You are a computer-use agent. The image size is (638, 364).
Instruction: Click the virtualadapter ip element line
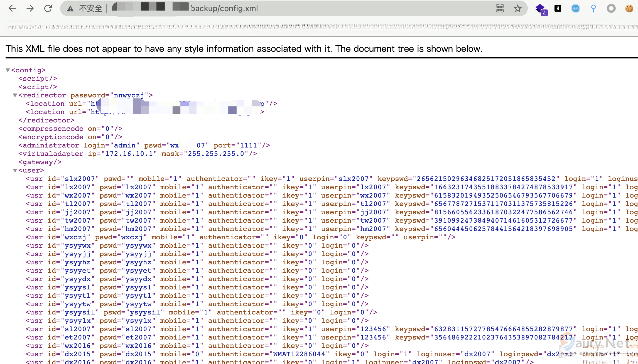[x=138, y=154]
